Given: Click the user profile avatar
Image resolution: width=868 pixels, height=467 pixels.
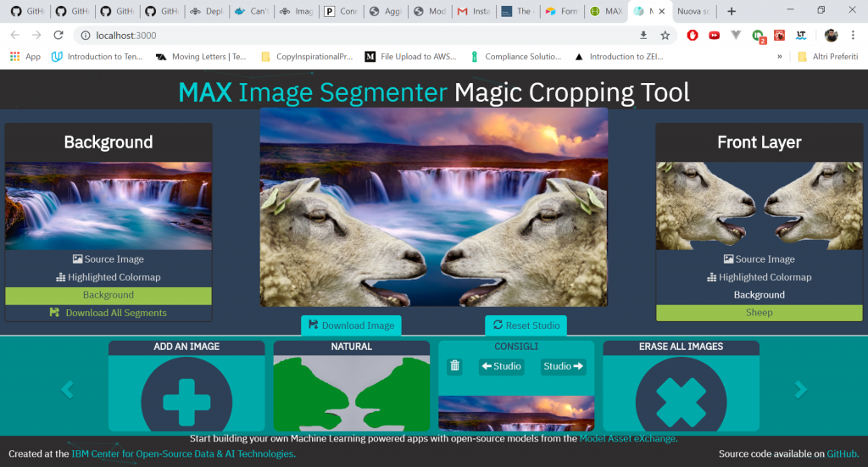Looking at the screenshot, I should [x=831, y=36].
